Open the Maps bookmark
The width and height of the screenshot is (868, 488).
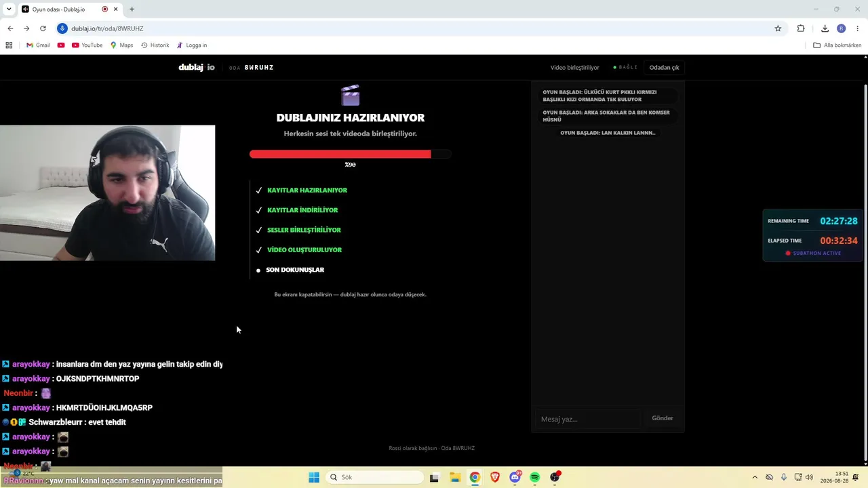tap(122, 45)
